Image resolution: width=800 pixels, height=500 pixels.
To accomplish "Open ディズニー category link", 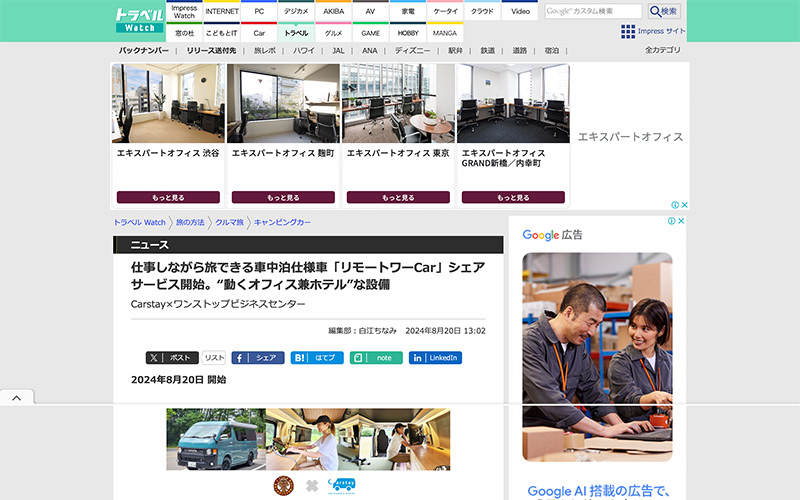I will [x=412, y=51].
